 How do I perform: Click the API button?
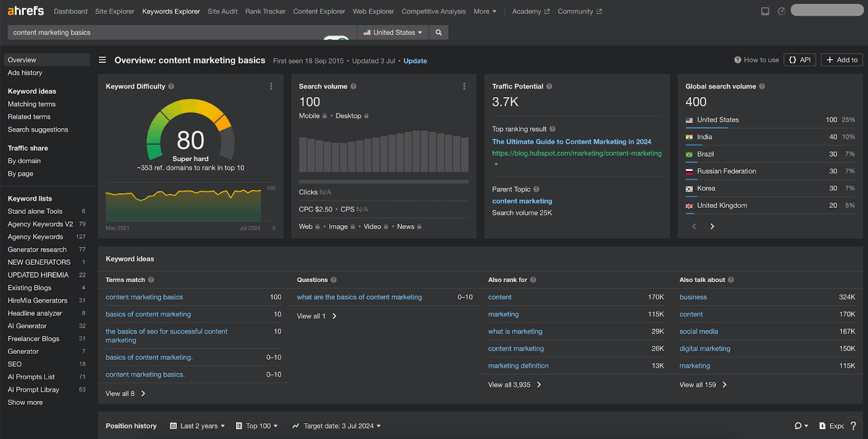click(800, 60)
